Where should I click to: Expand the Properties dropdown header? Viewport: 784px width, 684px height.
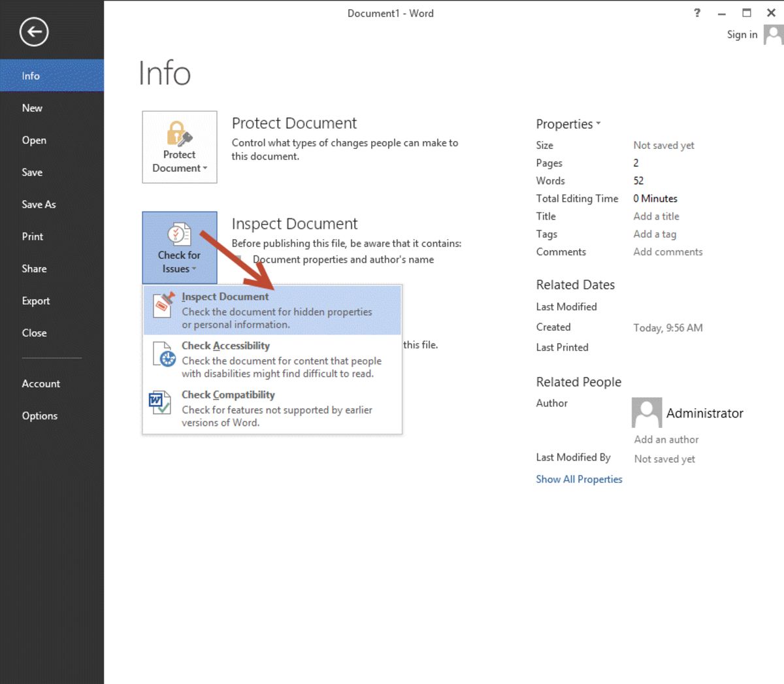pyautogui.click(x=568, y=124)
